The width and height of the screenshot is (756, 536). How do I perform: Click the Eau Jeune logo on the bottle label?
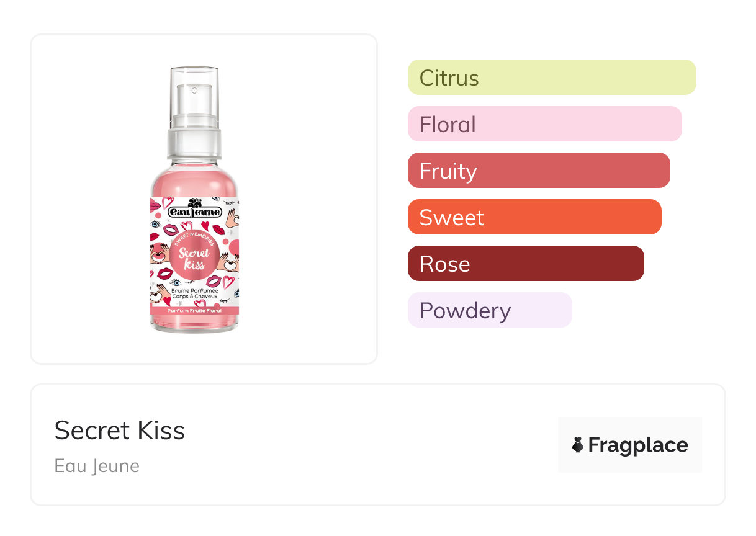click(x=194, y=211)
